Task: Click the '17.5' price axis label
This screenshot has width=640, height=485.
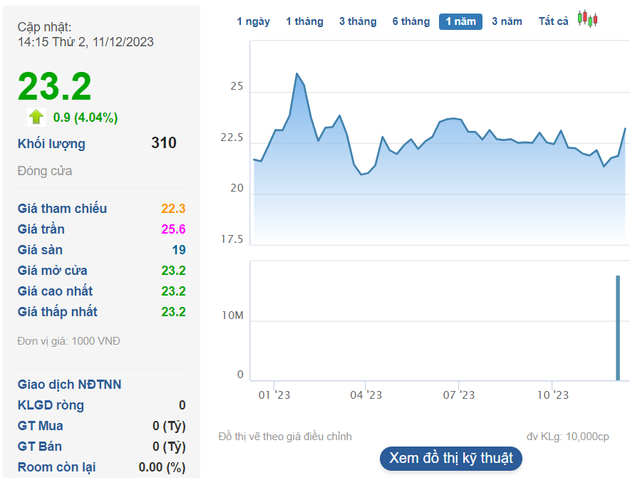Action: pos(232,239)
